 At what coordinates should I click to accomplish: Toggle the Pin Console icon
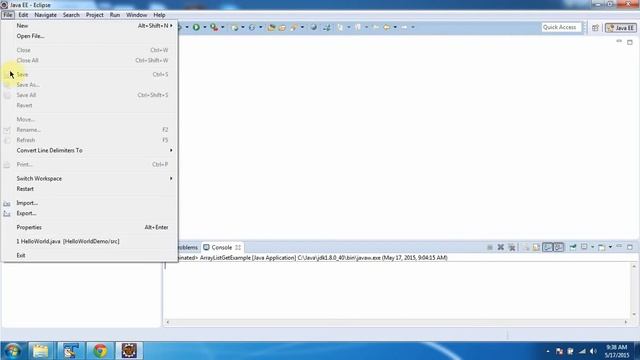[573, 247]
